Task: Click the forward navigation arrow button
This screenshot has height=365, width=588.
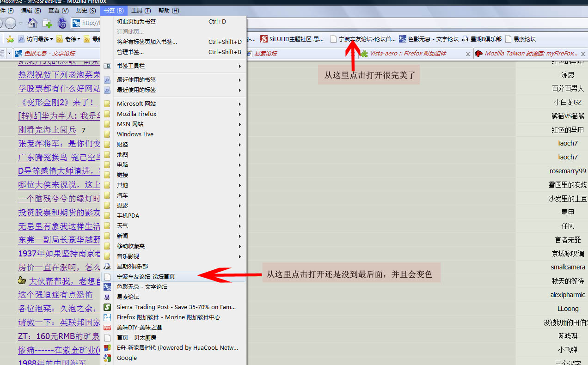Action: coord(10,23)
